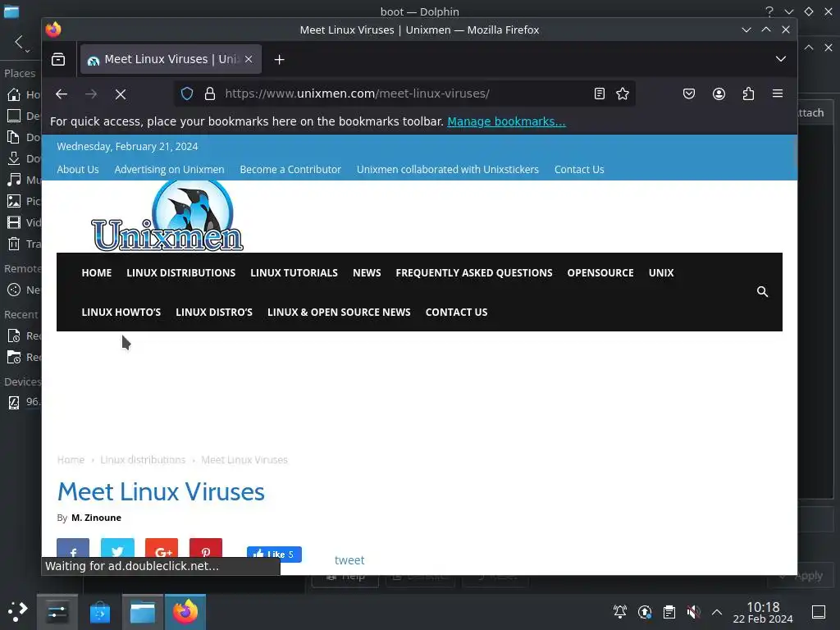
Task: Open a new tab with plus button
Action: (x=279, y=59)
